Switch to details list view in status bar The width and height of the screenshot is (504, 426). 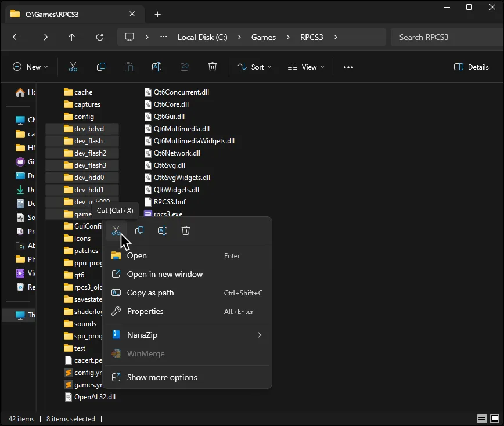(x=481, y=418)
